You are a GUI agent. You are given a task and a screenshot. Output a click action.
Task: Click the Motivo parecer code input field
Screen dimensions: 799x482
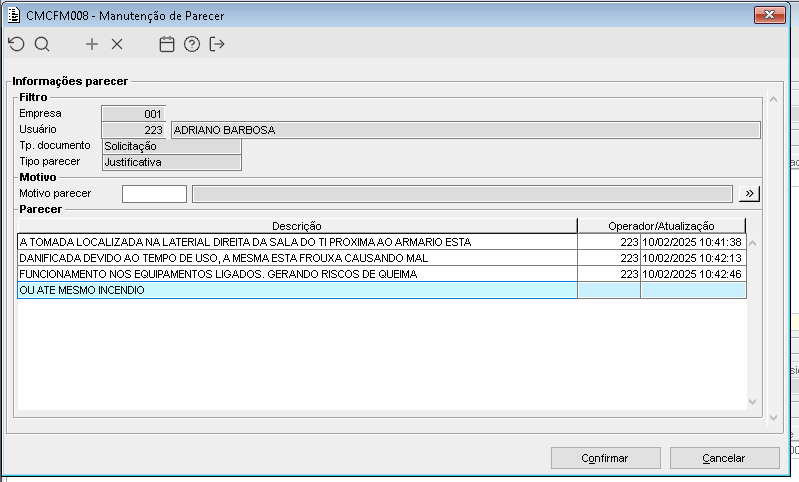154,194
